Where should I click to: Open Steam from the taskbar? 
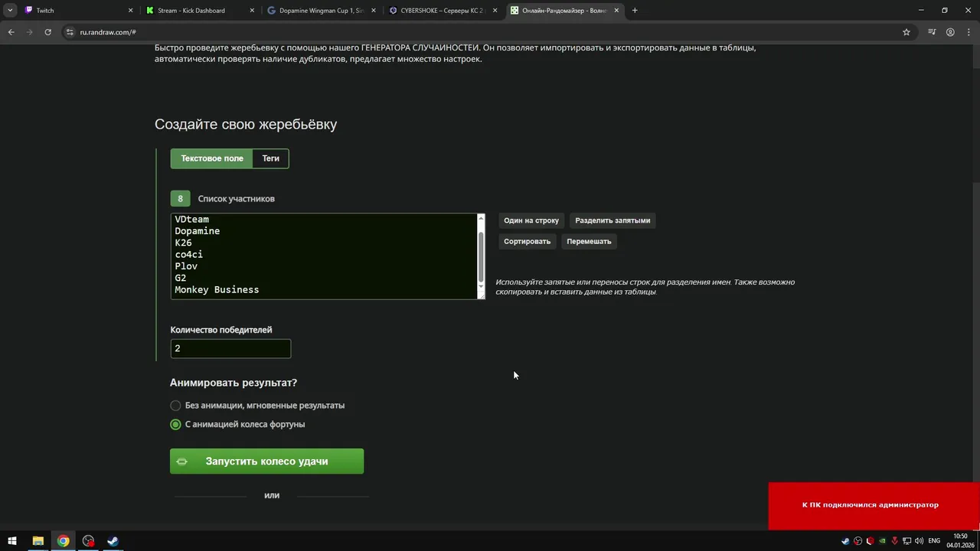point(113,541)
